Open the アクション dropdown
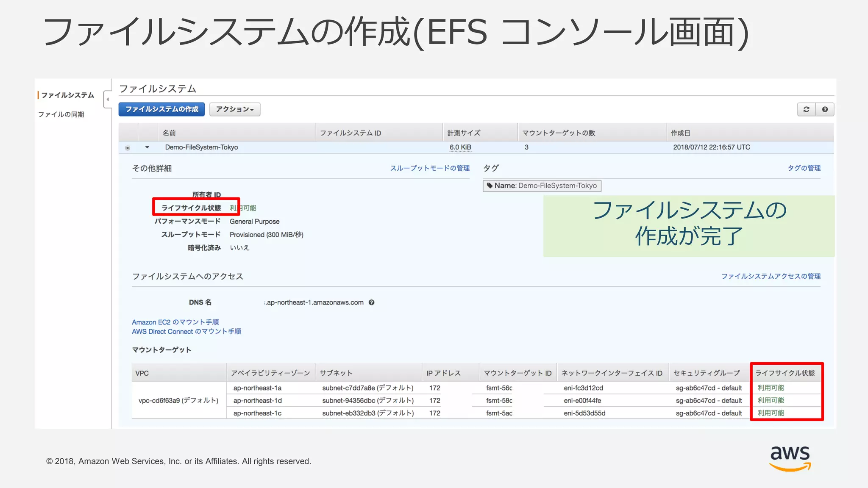868x488 pixels. click(x=235, y=109)
